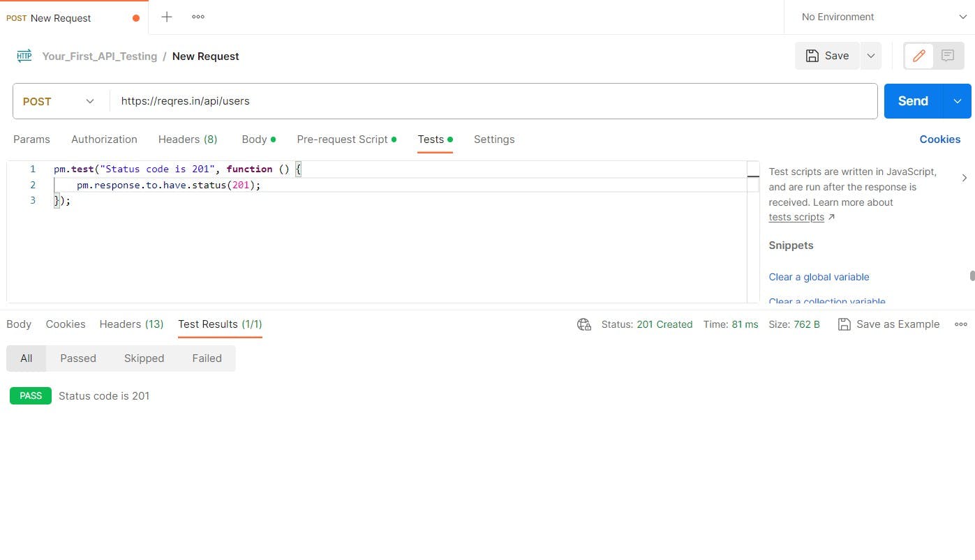Viewport: 975px width, 560px height.
Task: Switch to the Params tab
Action: coord(31,139)
